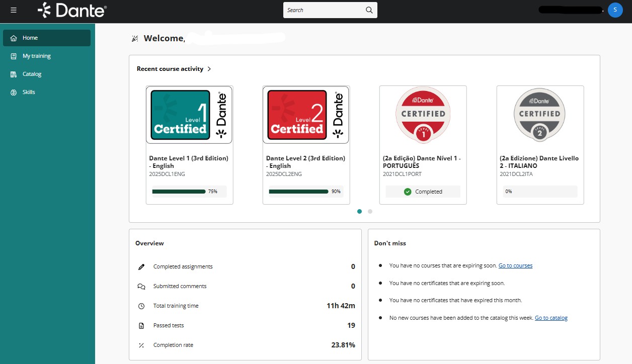The height and width of the screenshot is (364, 632).
Task: Click the 75% progress bar on Level 1
Action: point(189,192)
